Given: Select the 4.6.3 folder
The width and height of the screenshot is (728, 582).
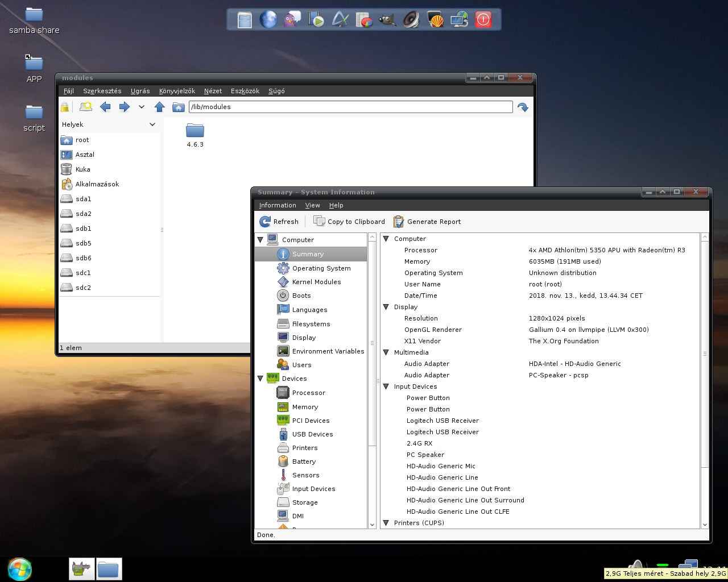Looking at the screenshot, I should coord(195,135).
